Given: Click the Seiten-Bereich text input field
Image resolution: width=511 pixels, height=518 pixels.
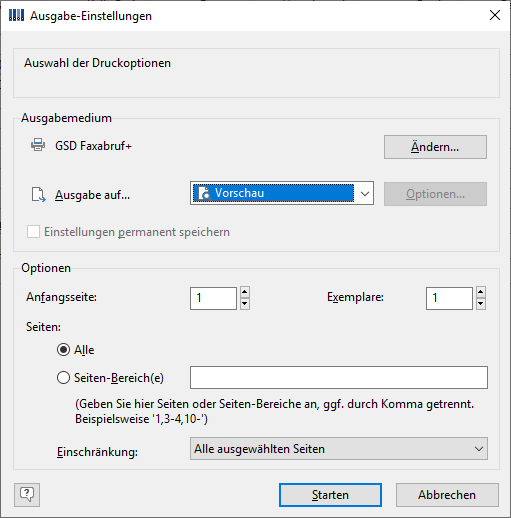Looking at the screenshot, I should [339, 377].
